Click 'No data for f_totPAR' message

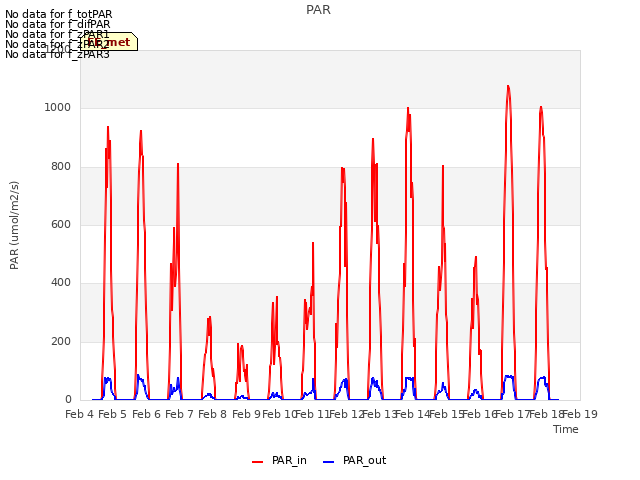pos(58,15)
